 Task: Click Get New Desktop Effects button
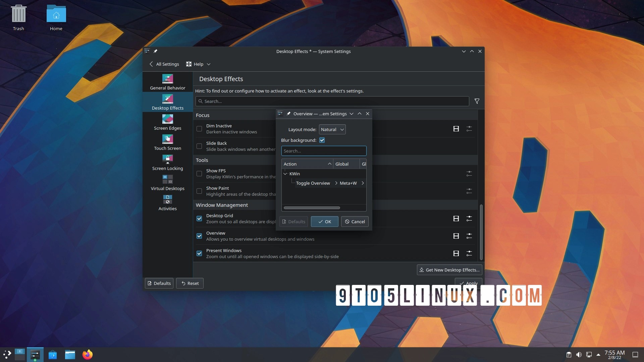(x=449, y=270)
